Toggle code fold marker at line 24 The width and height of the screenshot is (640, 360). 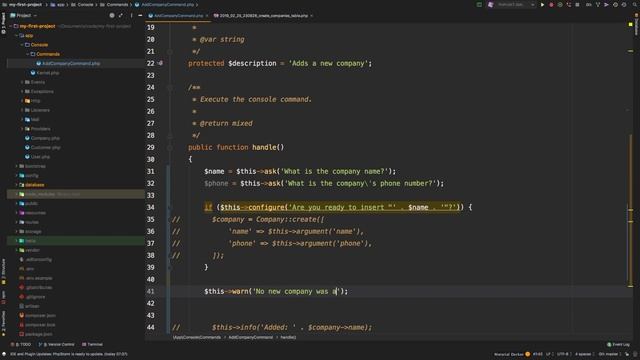pos(170,87)
